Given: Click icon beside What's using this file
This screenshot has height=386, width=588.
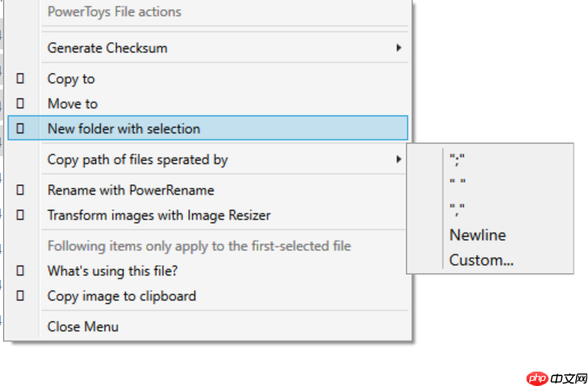Looking at the screenshot, I should click(20, 271).
